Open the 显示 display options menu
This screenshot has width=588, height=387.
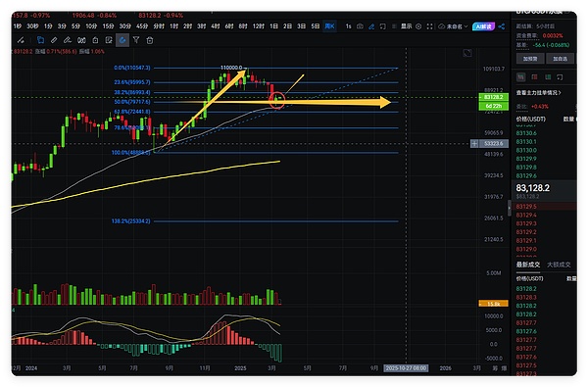[x=406, y=26]
